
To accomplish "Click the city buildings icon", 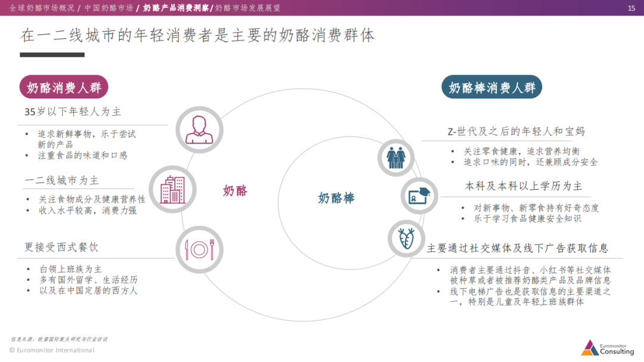I will pyautogui.click(x=174, y=189).
